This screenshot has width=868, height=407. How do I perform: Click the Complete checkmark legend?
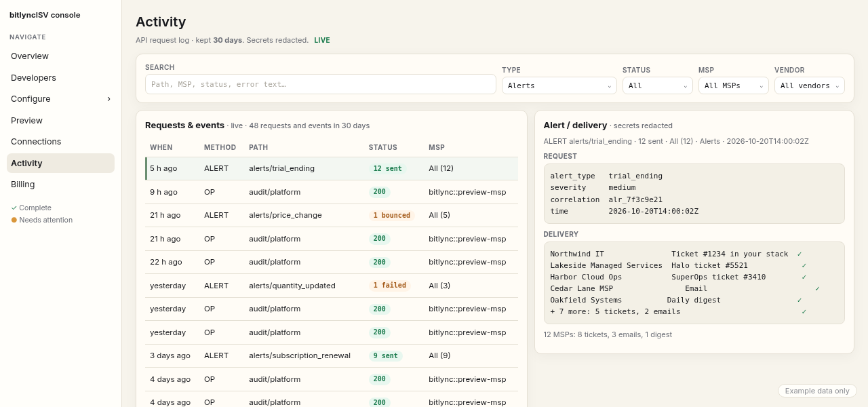(x=31, y=208)
